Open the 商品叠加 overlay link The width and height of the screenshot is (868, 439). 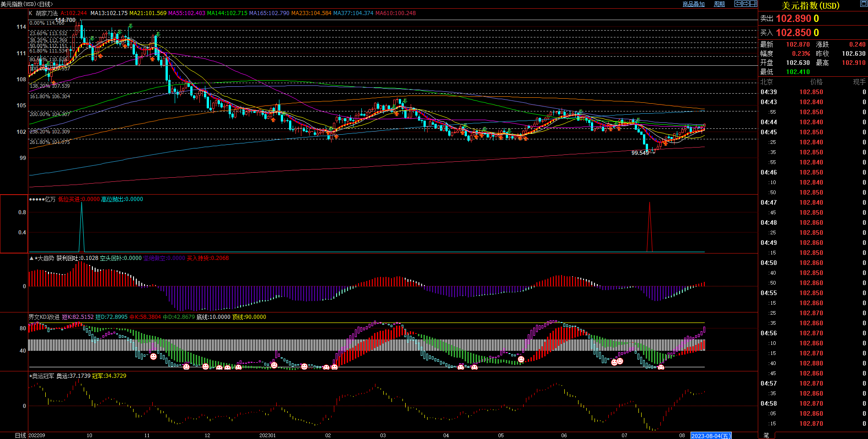click(693, 4)
